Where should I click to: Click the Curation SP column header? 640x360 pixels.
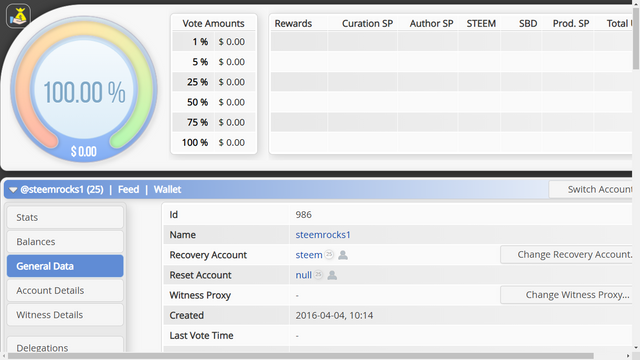point(367,23)
